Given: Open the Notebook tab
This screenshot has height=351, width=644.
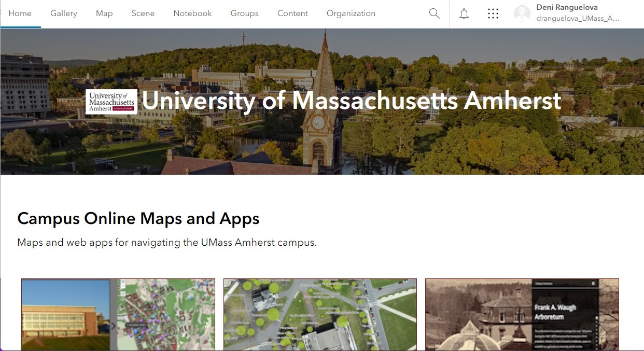Looking at the screenshot, I should point(193,13).
